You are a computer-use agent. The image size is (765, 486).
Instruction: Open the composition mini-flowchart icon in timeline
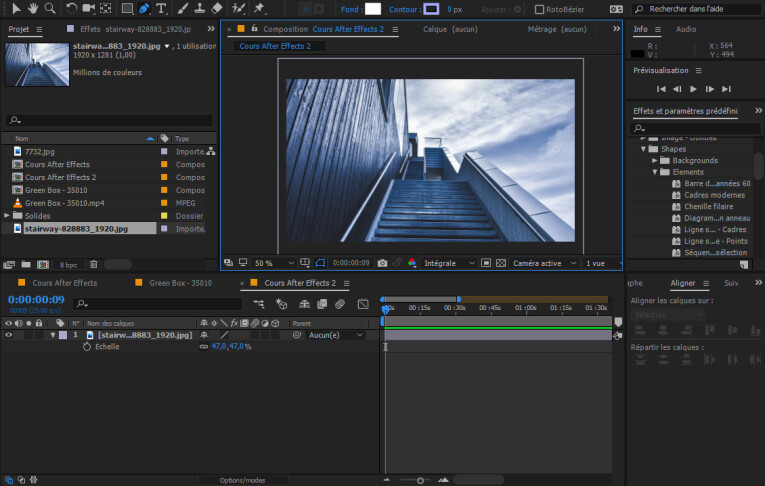coord(259,304)
